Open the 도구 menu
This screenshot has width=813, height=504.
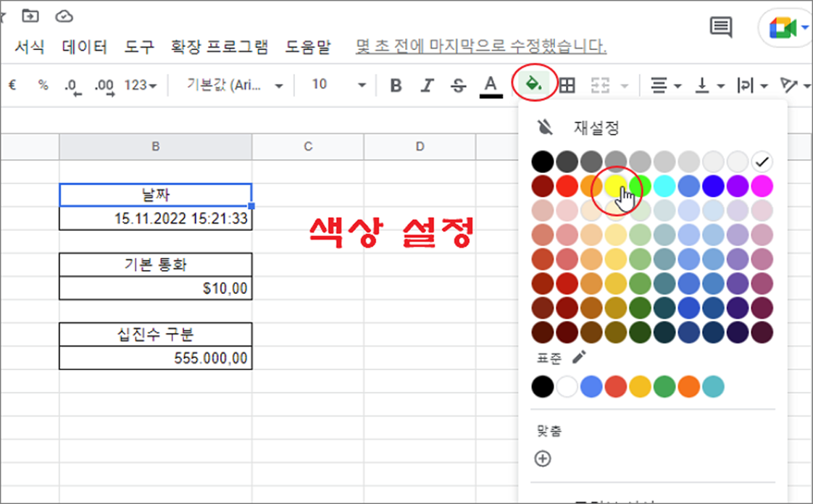[x=139, y=46]
